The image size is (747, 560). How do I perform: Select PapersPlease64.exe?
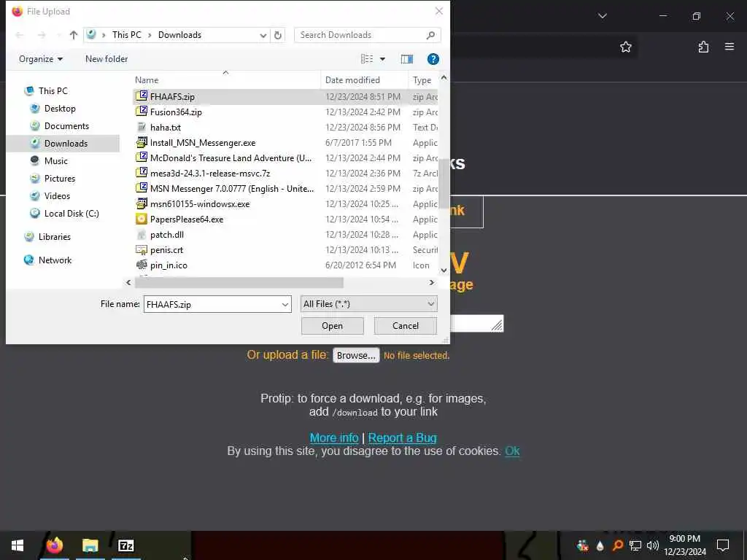pyautogui.click(x=285, y=219)
